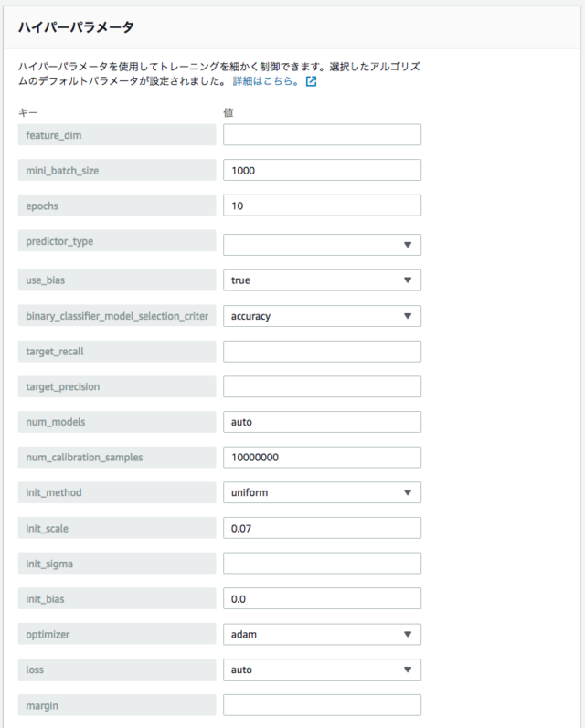Select the empty init_sigma field
Image resolution: width=585 pixels, height=728 pixels.
(x=322, y=564)
